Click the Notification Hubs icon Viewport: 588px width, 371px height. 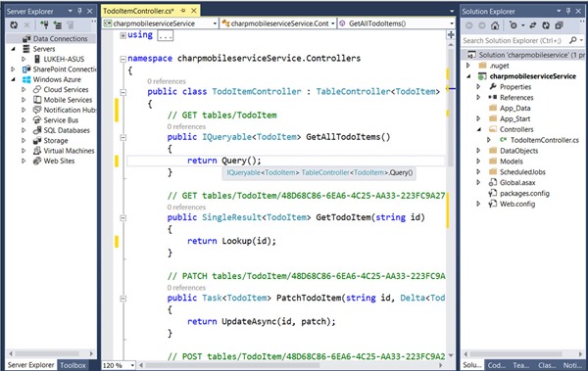pos(37,110)
